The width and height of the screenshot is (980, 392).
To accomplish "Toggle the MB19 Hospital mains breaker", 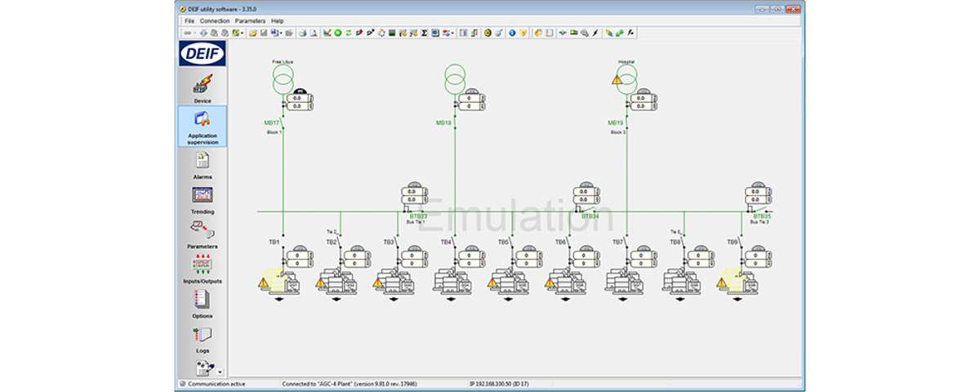I will (x=626, y=122).
